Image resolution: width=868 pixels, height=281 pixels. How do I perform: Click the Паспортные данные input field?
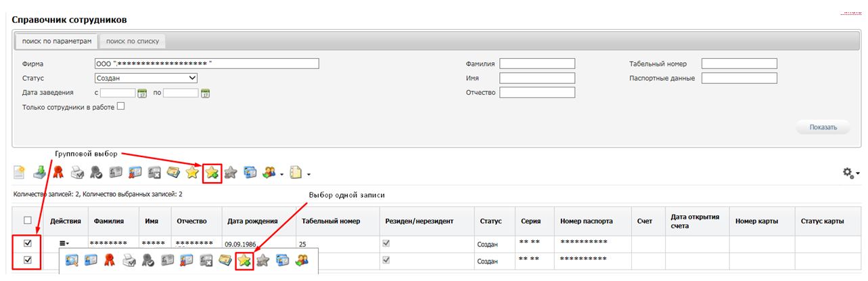[x=739, y=78]
